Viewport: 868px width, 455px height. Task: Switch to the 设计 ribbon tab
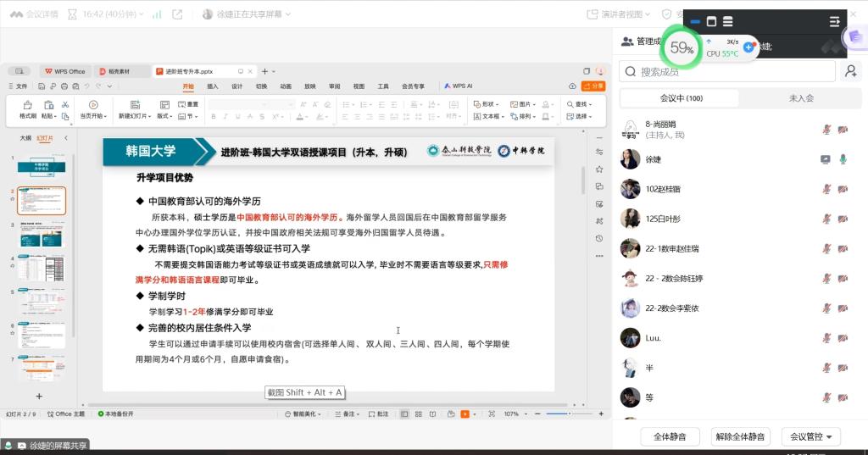tap(237, 86)
